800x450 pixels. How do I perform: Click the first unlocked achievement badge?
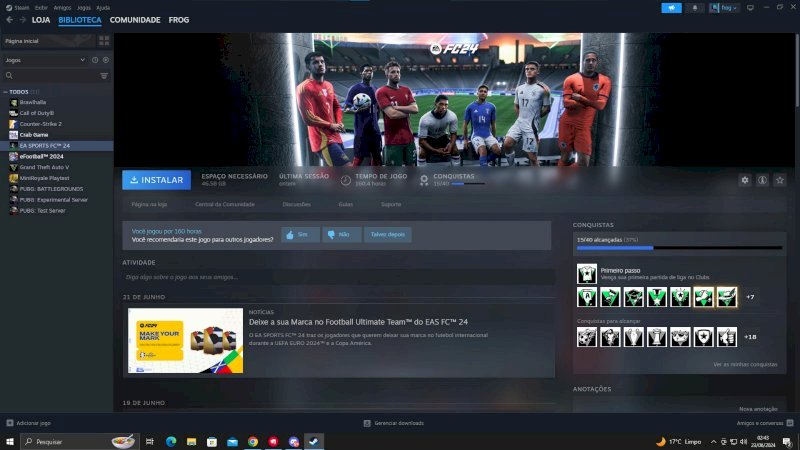[x=587, y=297]
